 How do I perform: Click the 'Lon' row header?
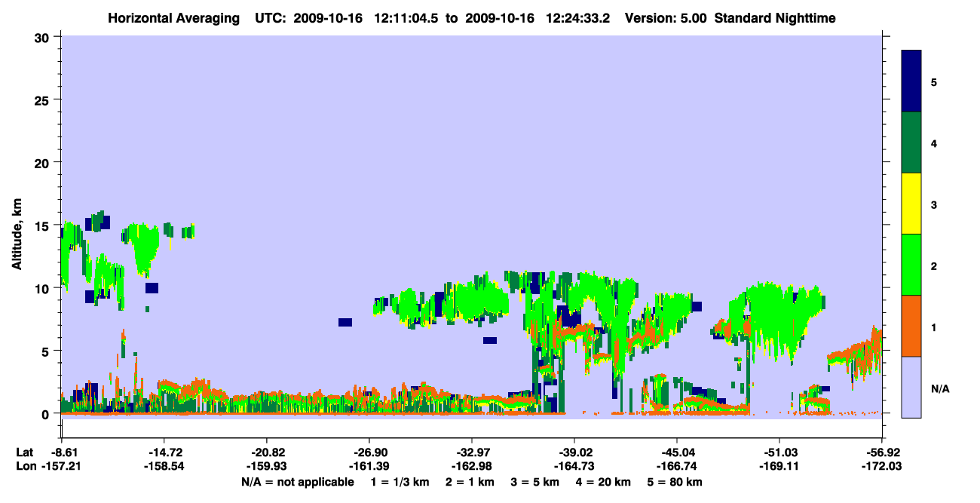(x=26, y=467)
